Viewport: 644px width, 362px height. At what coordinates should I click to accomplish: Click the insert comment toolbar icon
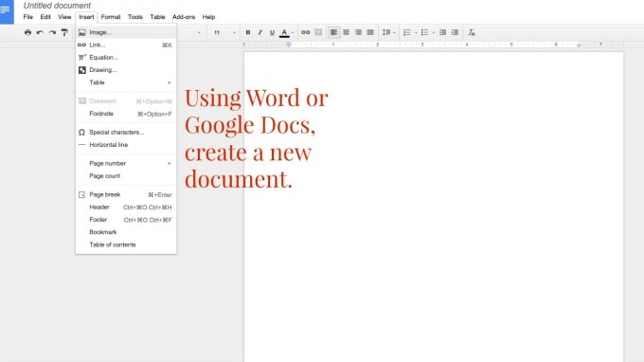pyautogui.click(x=318, y=32)
